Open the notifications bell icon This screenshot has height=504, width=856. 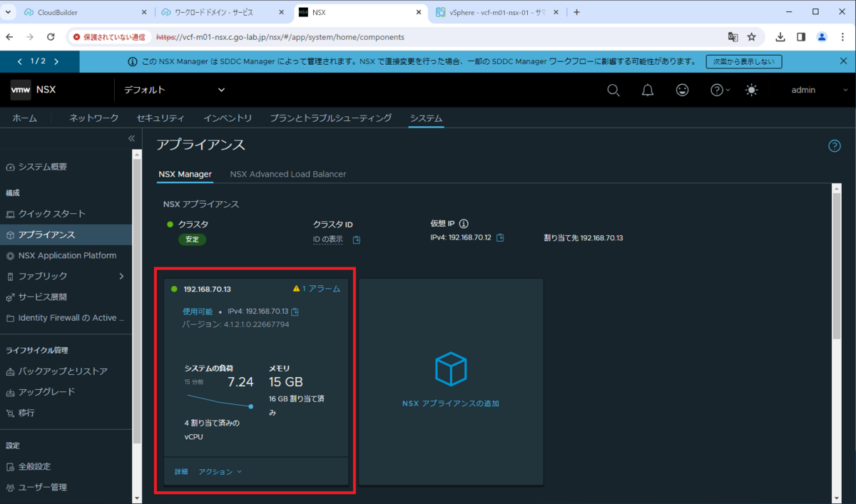(x=648, y=90)
